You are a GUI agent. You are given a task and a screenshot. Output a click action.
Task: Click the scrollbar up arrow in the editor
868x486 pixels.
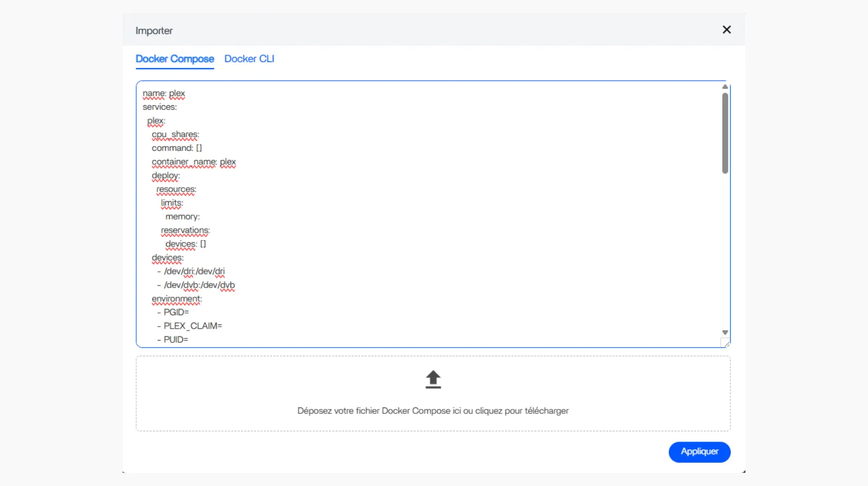pyautogui.click(x=725, y=87)
